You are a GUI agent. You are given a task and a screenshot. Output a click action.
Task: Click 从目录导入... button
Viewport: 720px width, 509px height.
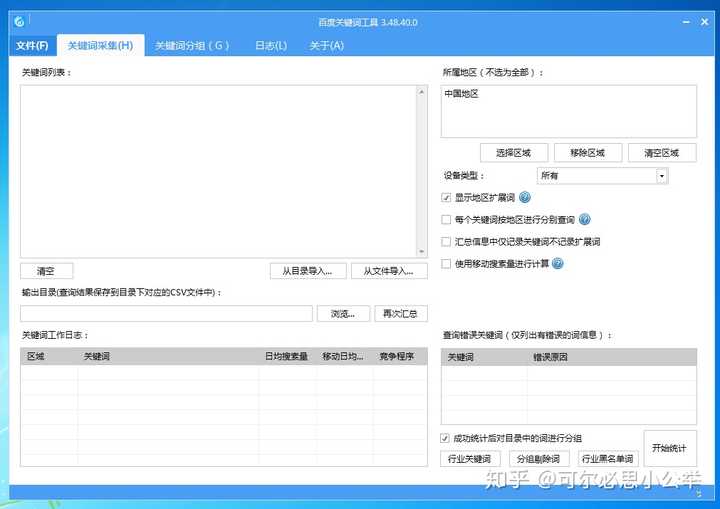click(308, 271)
